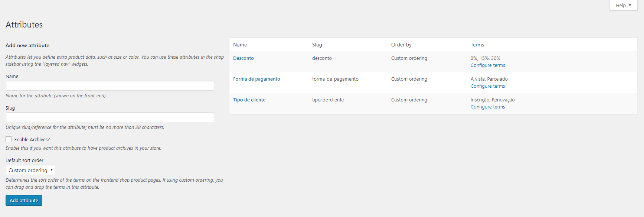Click the Name input field
The image size is (644, 217).
tap(110, 86)
